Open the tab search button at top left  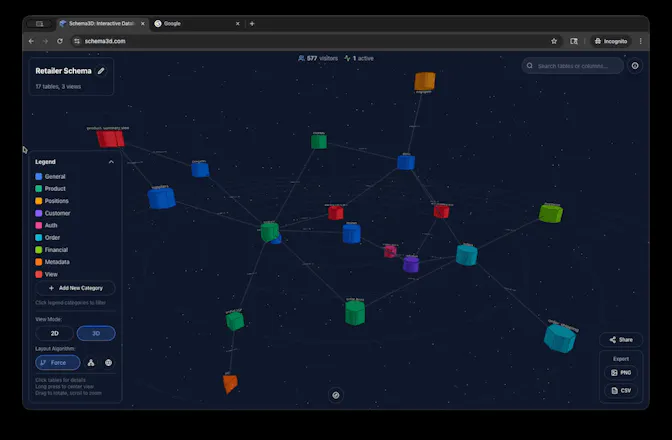click(39, 24)
